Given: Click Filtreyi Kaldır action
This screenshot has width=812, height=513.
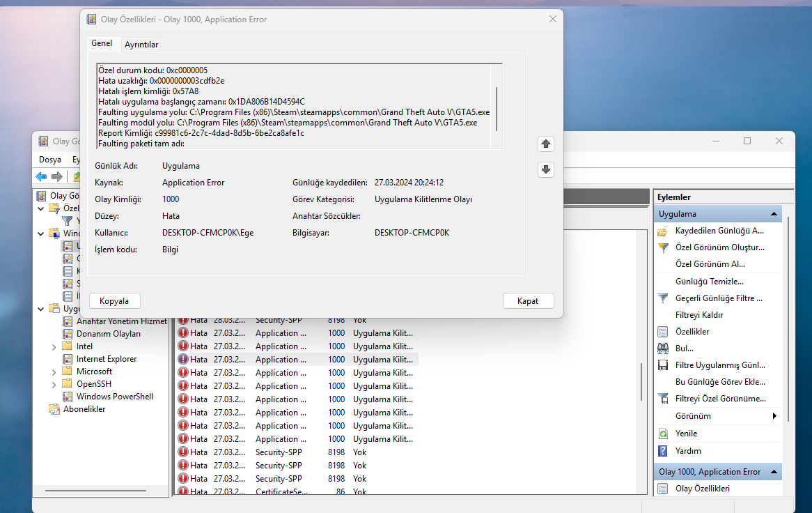Looking at the screenshot, I should coord(699,315).
